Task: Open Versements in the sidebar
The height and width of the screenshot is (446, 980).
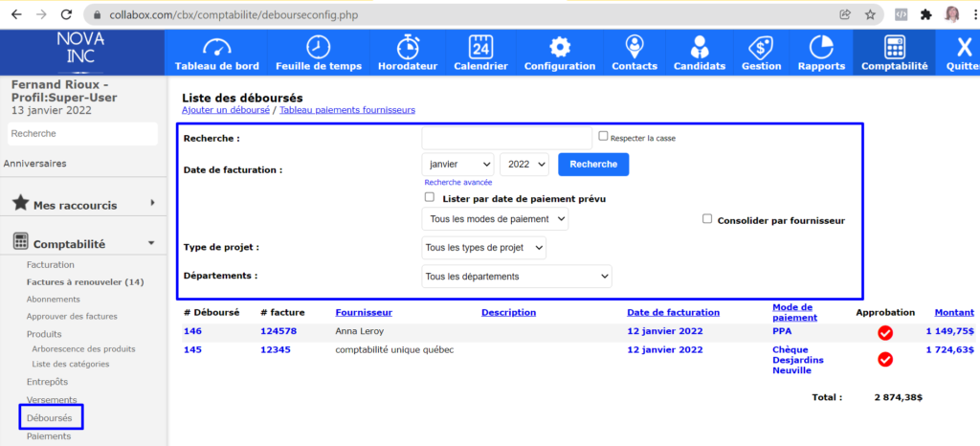Action: [x=52, y=400]
